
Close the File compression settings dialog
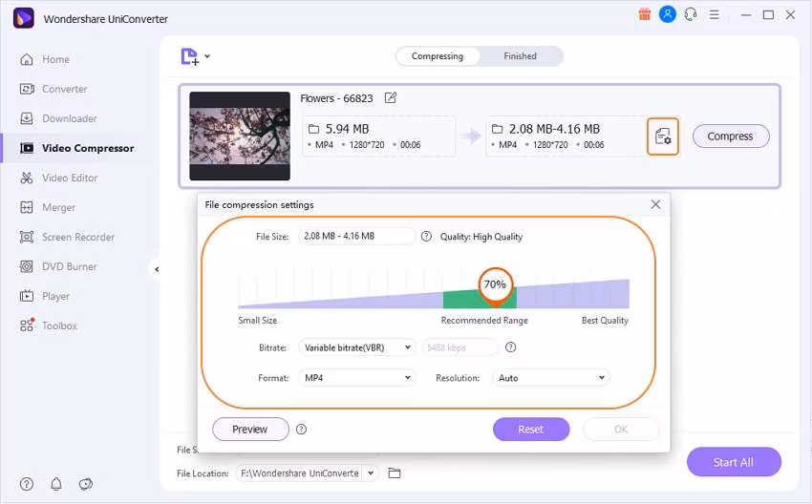click(x=655, y=204)
